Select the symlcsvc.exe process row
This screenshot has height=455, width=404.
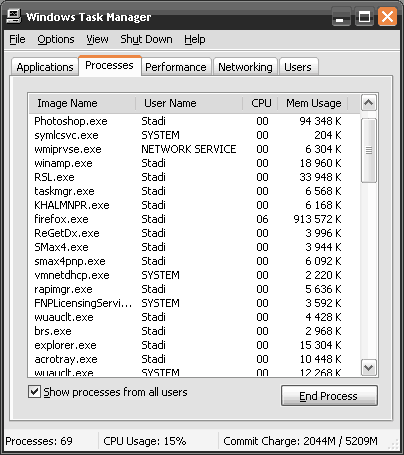pyautogui.click(x=194, y=135)
